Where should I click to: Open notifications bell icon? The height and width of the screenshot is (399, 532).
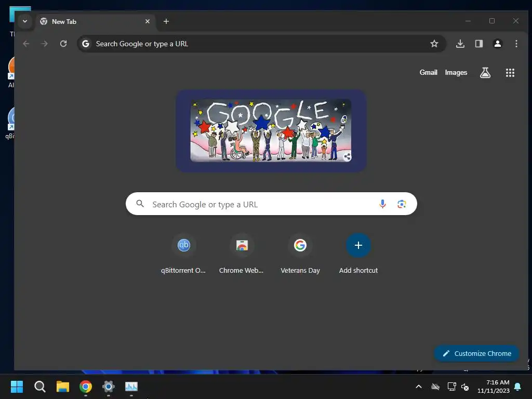click(518, 387)
